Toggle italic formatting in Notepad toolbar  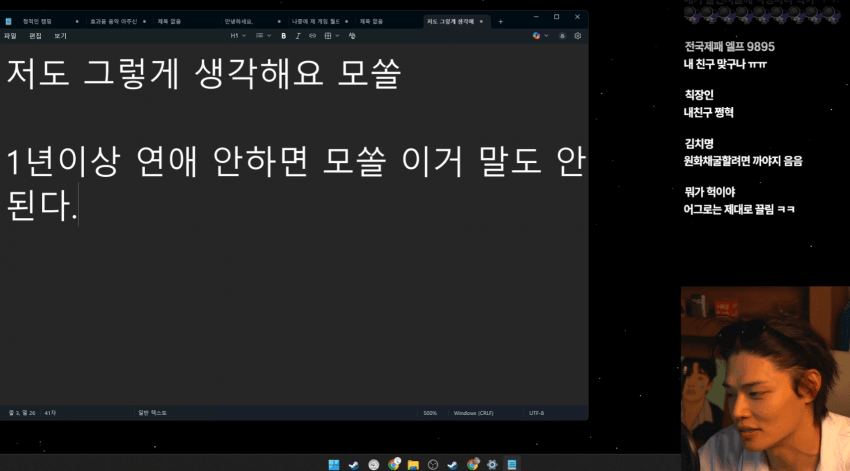(298, 35)
